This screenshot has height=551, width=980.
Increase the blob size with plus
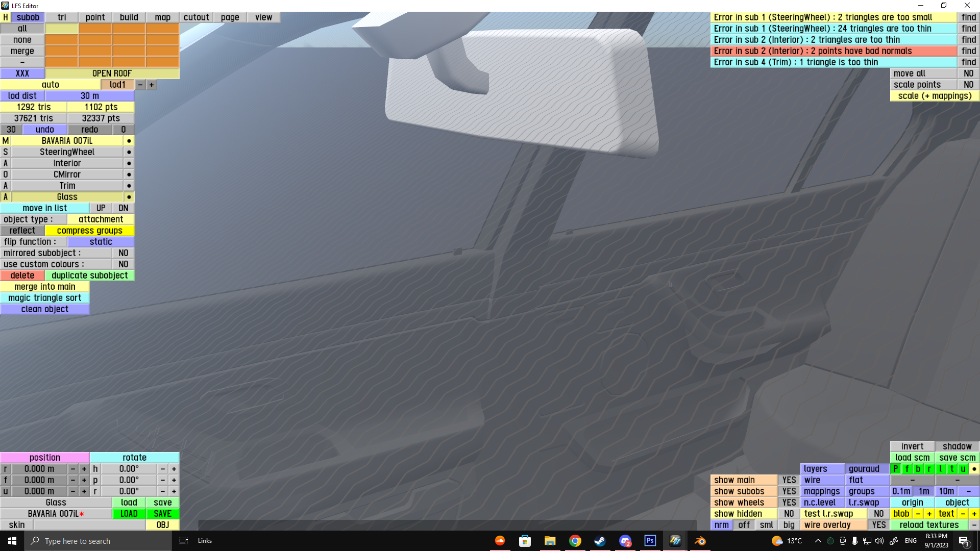929,514
